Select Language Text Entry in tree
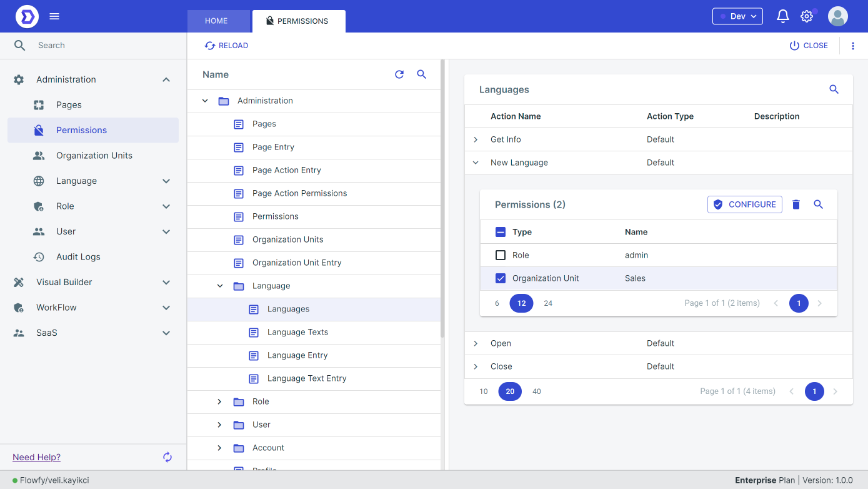This screenshot has height=489, width=868. click(x=307, y=378)
